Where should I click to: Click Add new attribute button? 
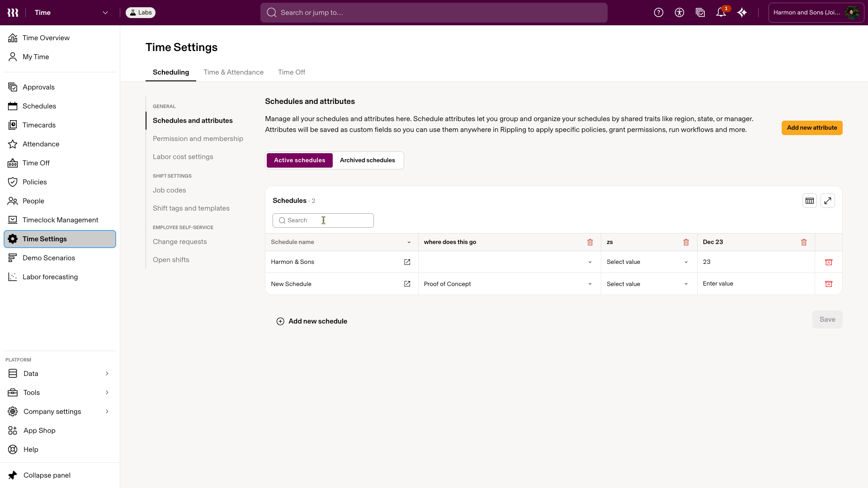812,128
